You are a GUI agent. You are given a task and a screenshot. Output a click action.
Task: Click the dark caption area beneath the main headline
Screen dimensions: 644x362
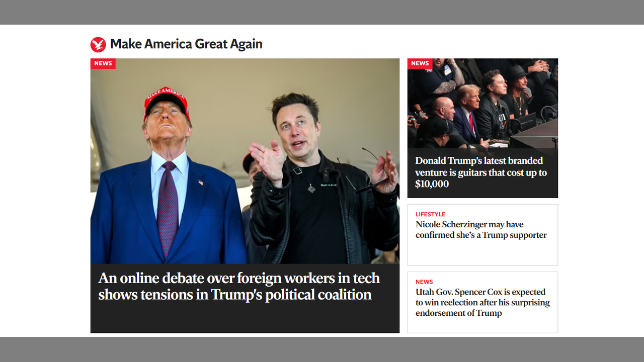[245, 318]
